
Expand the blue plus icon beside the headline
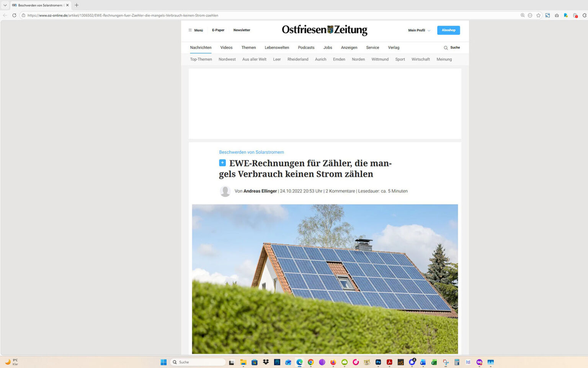pos(222,163)
